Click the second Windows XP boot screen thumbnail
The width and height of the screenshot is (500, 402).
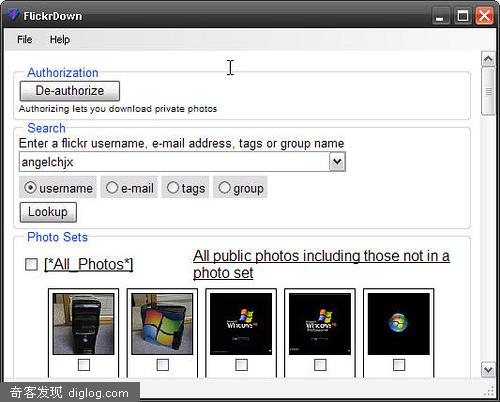(x=320, y=324)
